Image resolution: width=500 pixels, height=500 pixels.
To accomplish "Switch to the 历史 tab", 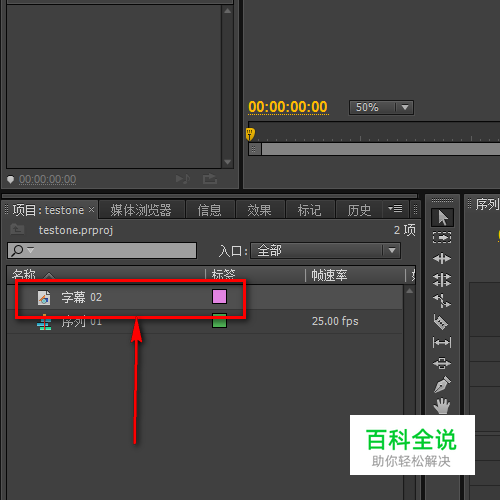I will [x=359, y=210].
